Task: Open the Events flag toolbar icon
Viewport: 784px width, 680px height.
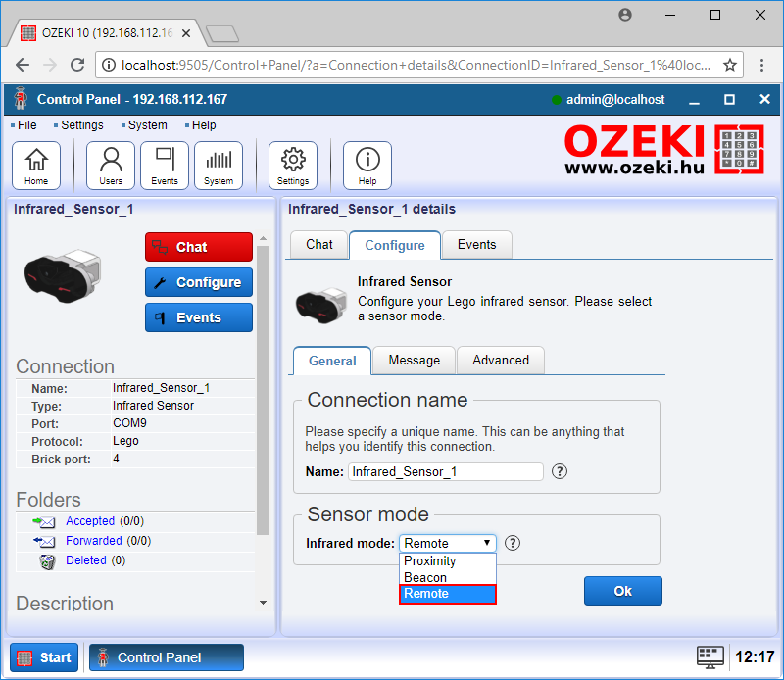Action: click(x=165, y=165)
